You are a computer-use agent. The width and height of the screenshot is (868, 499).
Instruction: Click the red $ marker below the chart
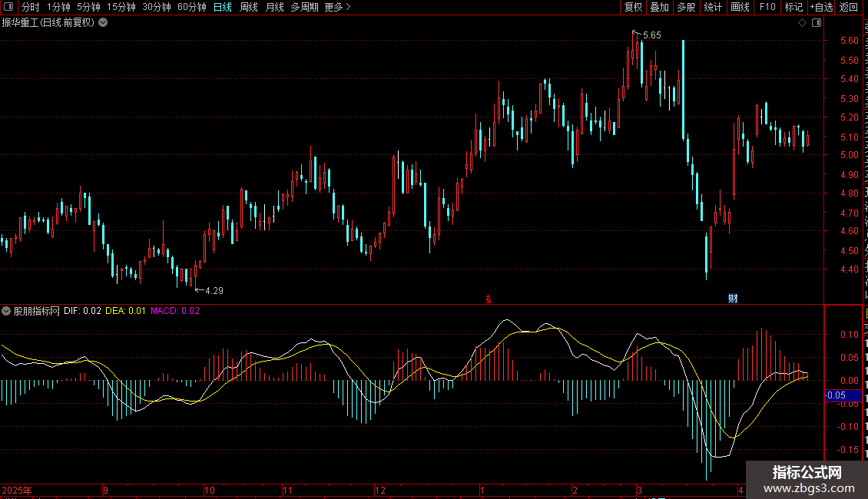(x=489, y=299)
